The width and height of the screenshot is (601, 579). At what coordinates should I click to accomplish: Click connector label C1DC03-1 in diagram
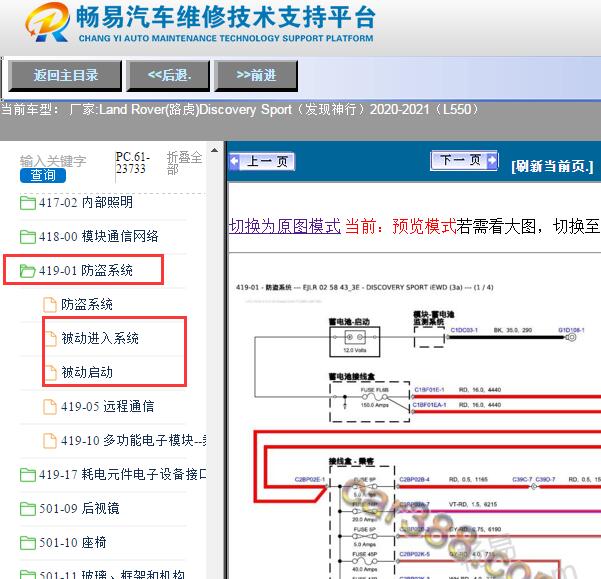(464, 330)
